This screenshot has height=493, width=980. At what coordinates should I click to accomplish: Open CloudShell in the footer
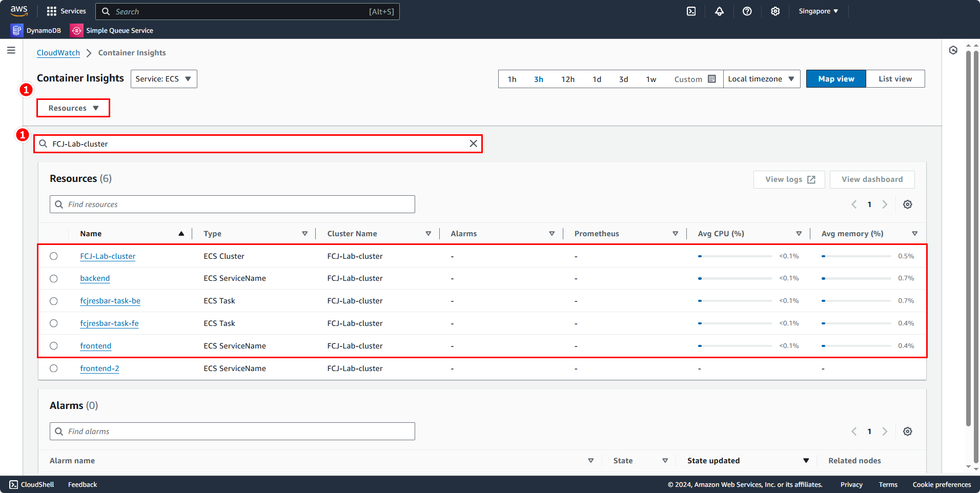point(32,484)
